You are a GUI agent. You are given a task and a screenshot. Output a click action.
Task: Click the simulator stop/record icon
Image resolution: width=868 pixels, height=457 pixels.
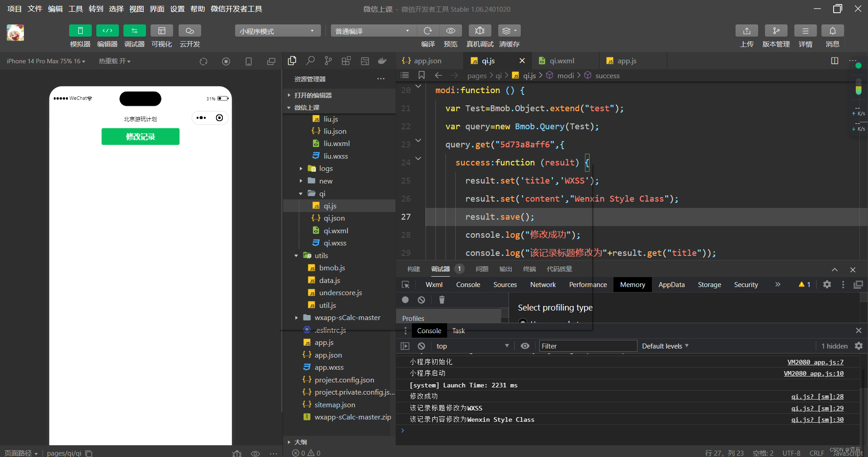click(226, 61)
